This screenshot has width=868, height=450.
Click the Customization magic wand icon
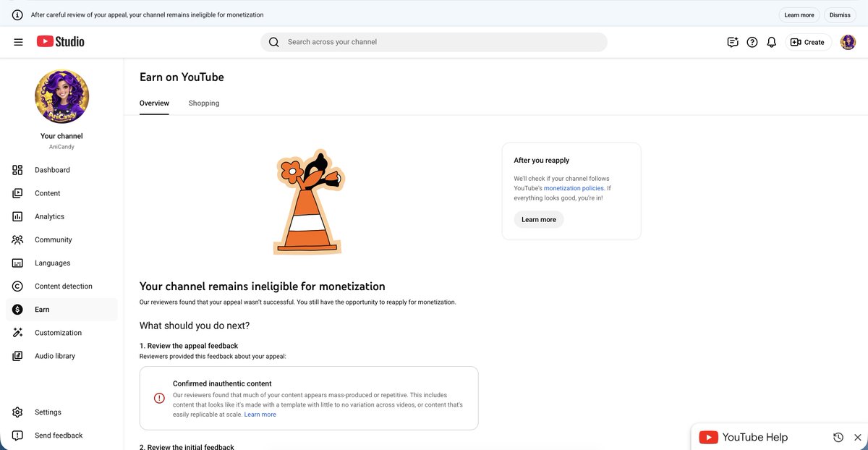click(17, 333)
